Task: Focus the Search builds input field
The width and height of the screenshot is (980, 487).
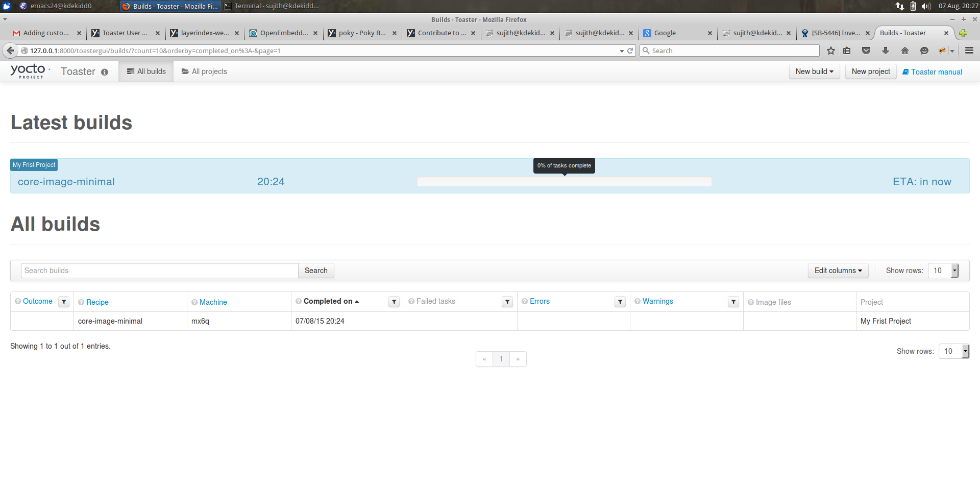Action: coord(160,271)
